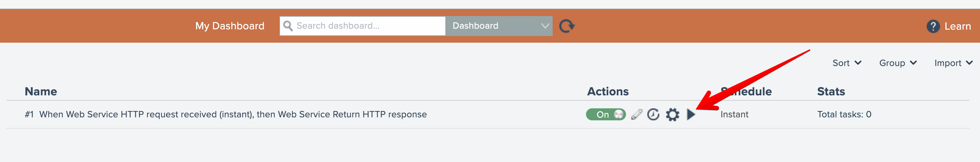This screenshot has height=162, width=980.
Task: Open the Import dropdown menu
Action: point(953,63)
